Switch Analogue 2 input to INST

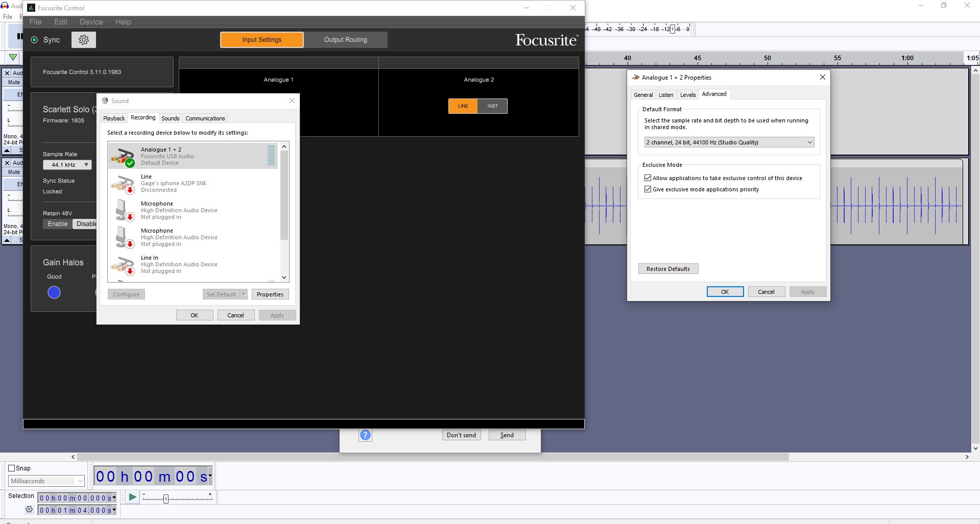(x=492, y=106)
